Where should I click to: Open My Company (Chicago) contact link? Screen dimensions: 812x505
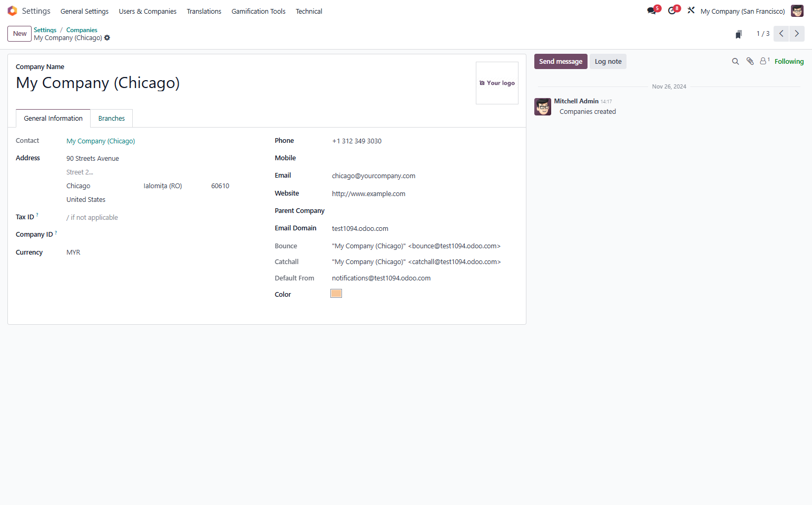101,141
